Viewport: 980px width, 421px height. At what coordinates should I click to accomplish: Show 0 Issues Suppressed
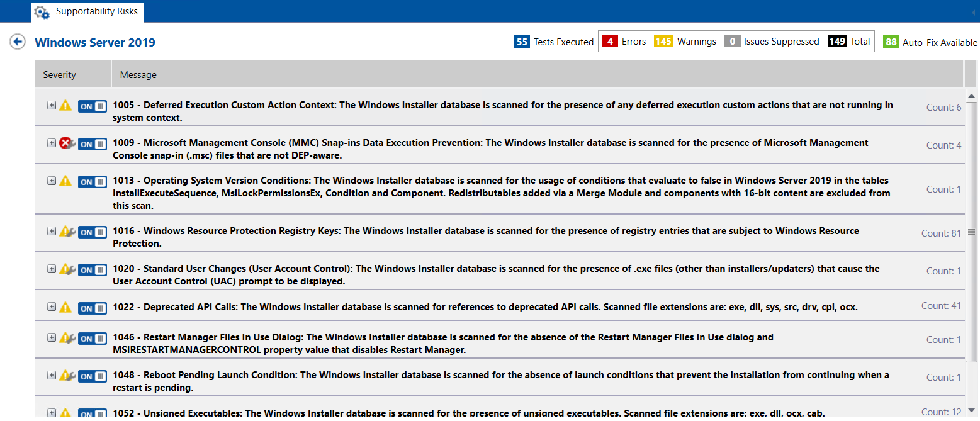pyautogui.click(x=772, y=42)
